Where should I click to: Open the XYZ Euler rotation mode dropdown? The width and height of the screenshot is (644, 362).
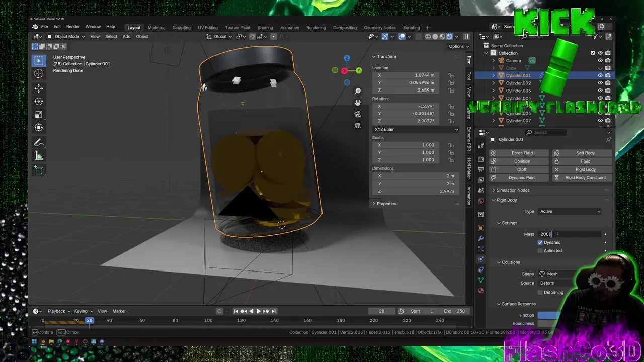(x=416, y=129)
